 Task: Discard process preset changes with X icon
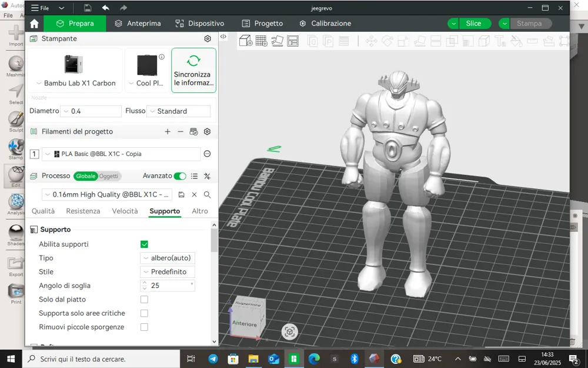pos(194,194)
